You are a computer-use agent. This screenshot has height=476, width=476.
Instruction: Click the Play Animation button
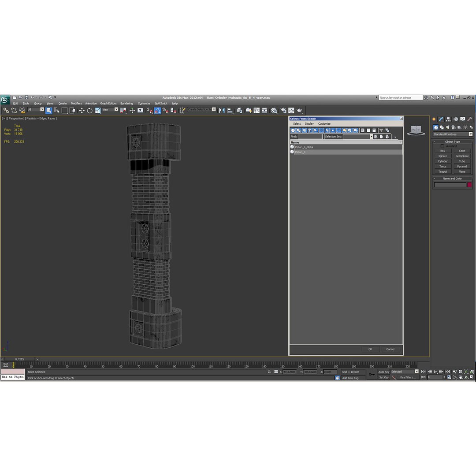435,372
